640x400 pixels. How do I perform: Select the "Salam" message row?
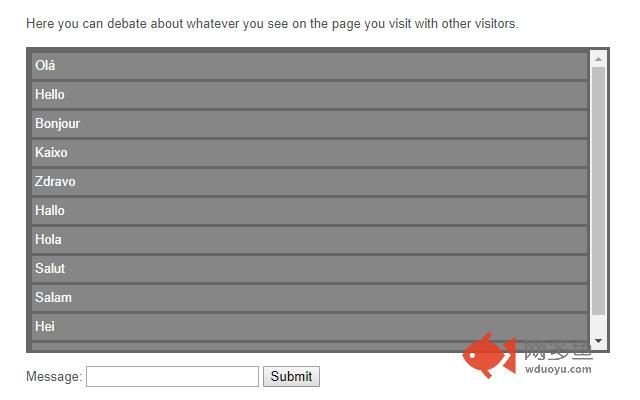click(x=309, y=298)
